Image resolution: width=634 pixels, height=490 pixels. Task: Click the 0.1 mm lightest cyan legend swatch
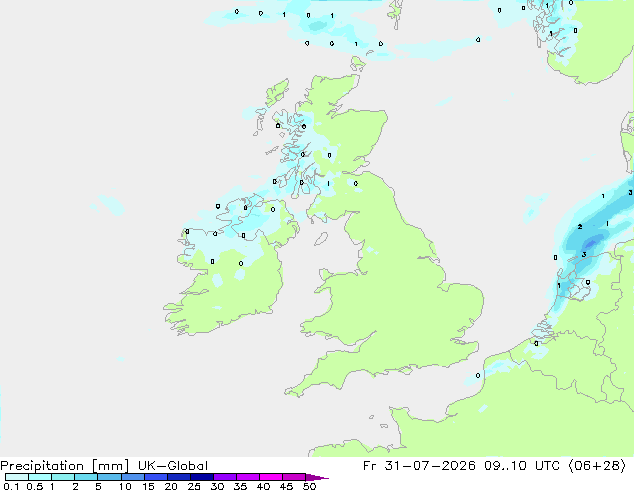pos(17,477)
